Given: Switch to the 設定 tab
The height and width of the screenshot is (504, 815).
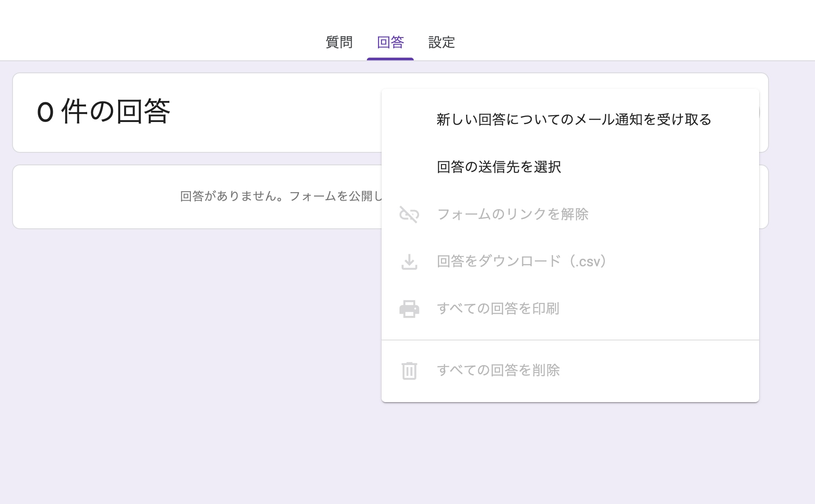Looking at the screenshot, I should 441,42.
